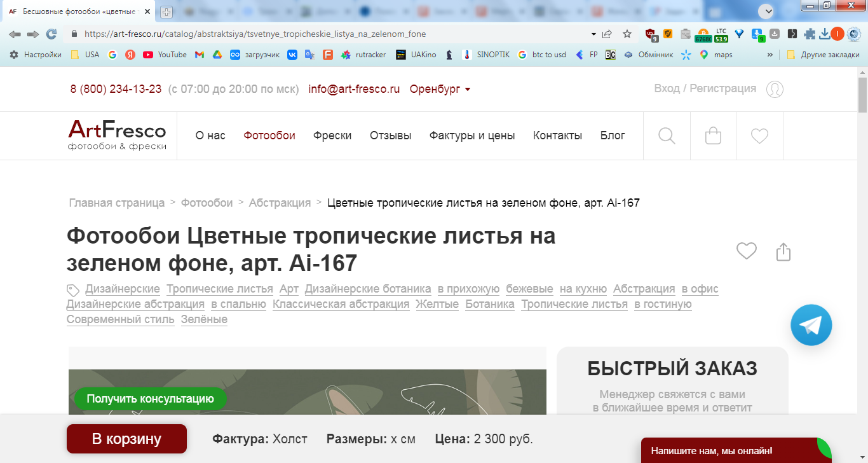Click the Получить консультацию button
This screenshot has width=868, height=463.
(151, 399)
